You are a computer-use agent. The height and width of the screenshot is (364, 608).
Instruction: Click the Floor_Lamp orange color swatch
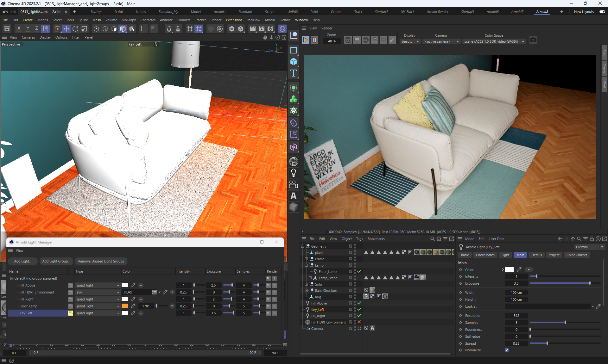click(125, 306)
